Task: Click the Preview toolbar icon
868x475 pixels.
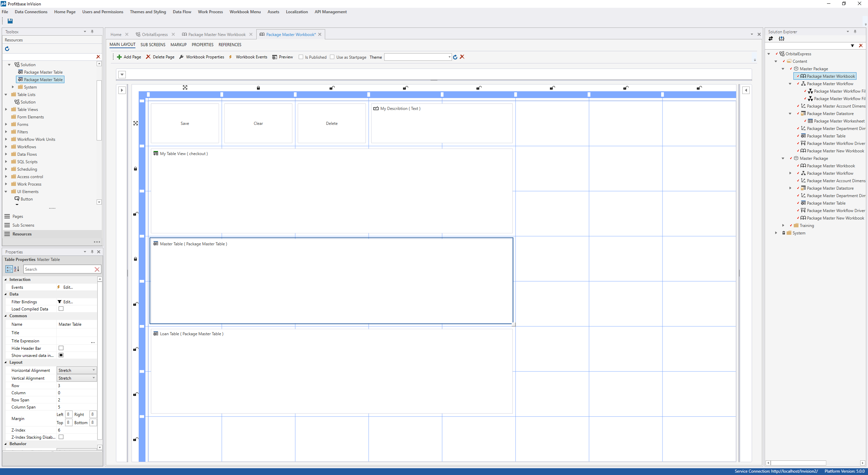Action: tap(275, 57)
